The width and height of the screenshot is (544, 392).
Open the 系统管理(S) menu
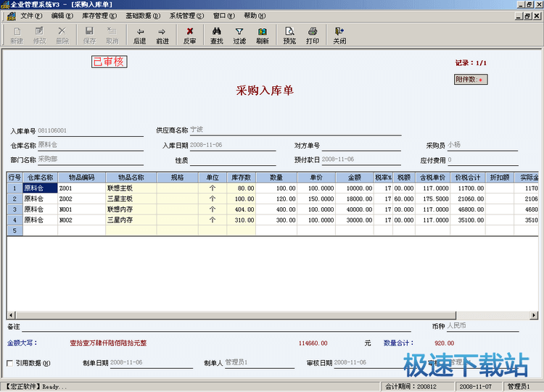tap(186, 16)
